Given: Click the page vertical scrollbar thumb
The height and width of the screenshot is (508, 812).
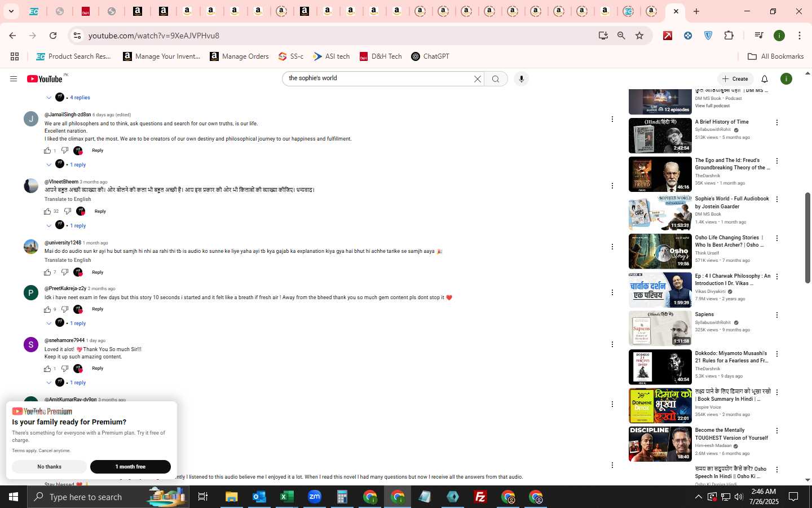Looking at the screenshot, I should point(807,237).
